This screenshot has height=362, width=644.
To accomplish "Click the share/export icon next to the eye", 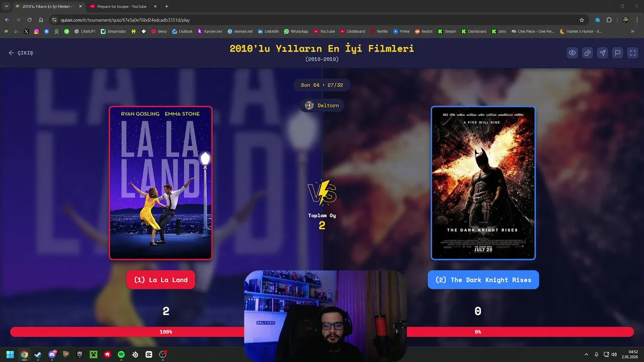I will point(587,53).
